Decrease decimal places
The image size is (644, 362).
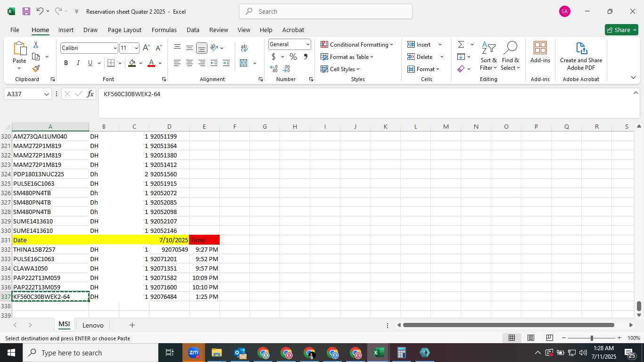coord(286,69)
